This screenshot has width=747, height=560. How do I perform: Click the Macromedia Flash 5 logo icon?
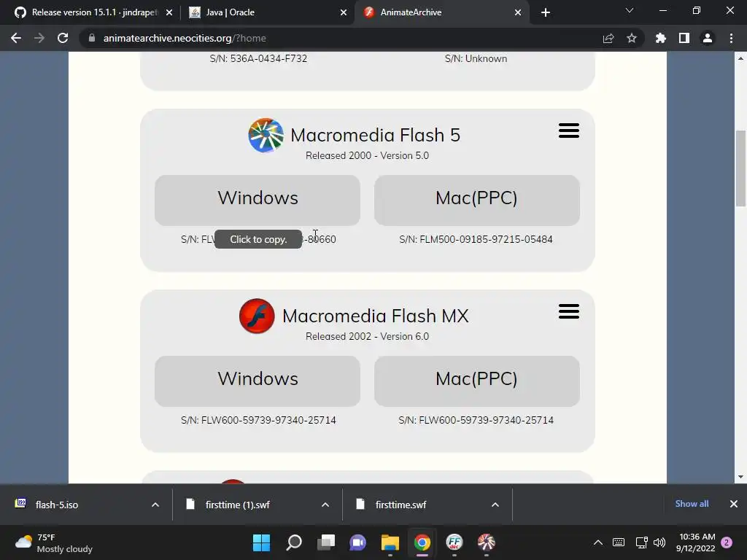(x=266, y=135)
